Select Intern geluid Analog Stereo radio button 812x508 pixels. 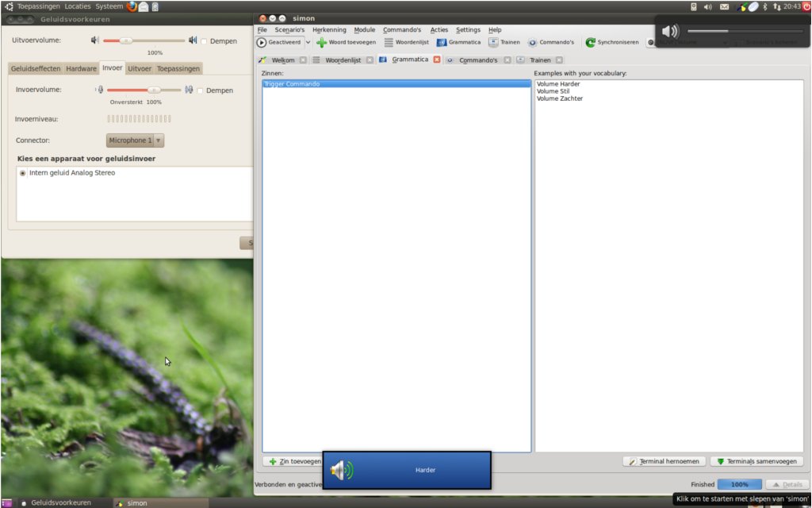point(23,173)
